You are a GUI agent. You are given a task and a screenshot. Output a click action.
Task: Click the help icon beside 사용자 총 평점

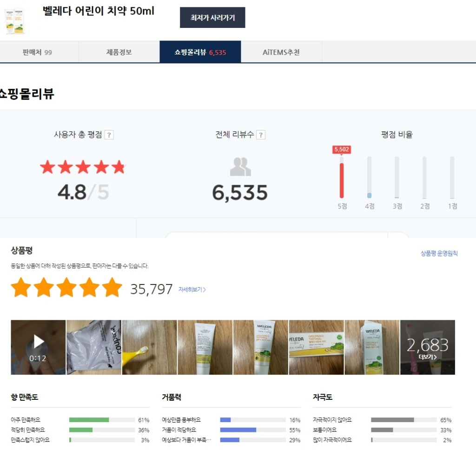[x=109, y=135]
